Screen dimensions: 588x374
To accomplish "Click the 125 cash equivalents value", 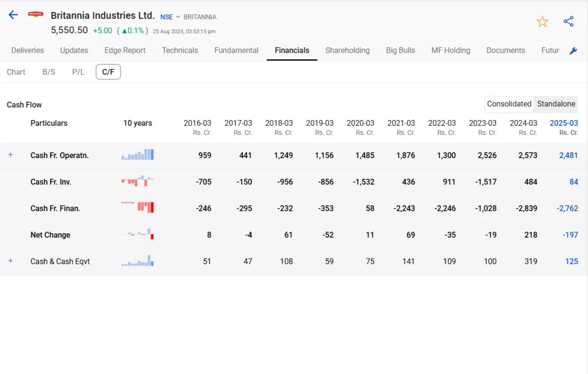I will 571,261.
